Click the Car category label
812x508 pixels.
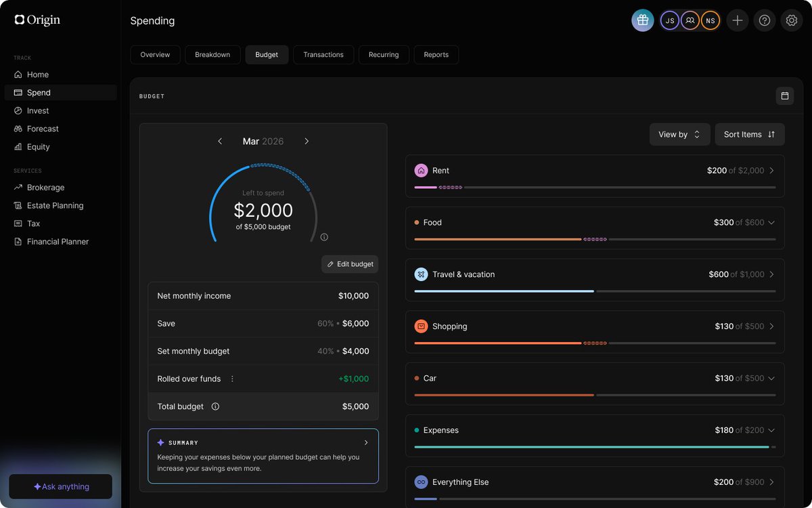(430, 378)
